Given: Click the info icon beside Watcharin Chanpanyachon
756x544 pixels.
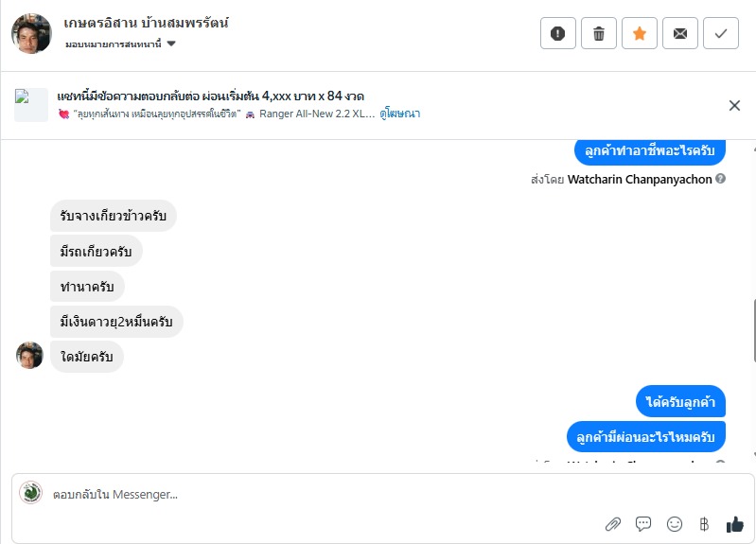Looking at the screenshot, I should (721, 179).
